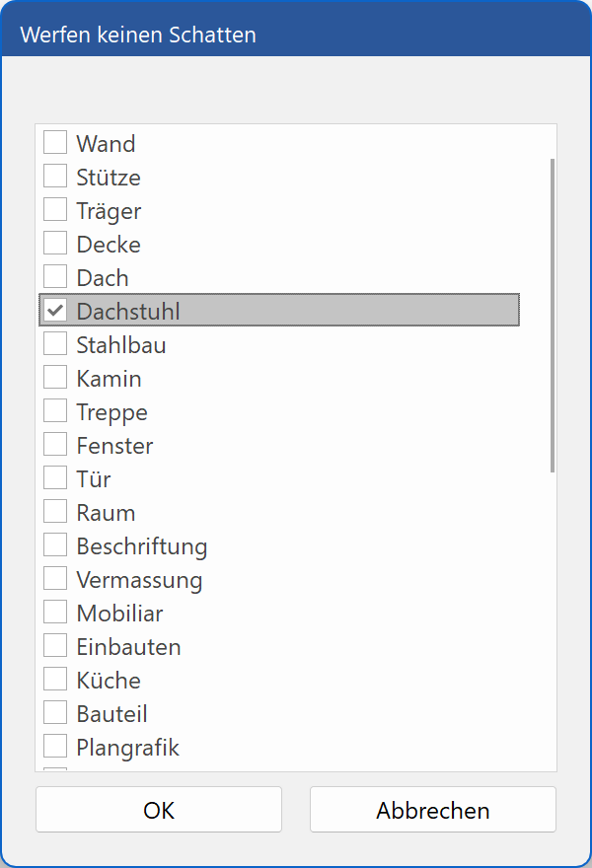Check the Stütze option
592x868 pixels.
pos(55,176)
